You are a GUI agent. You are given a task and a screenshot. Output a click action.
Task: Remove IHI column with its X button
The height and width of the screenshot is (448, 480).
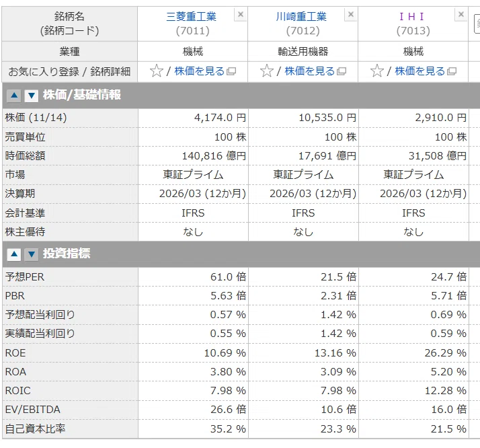pyautogui.click(x=461, y=14)
